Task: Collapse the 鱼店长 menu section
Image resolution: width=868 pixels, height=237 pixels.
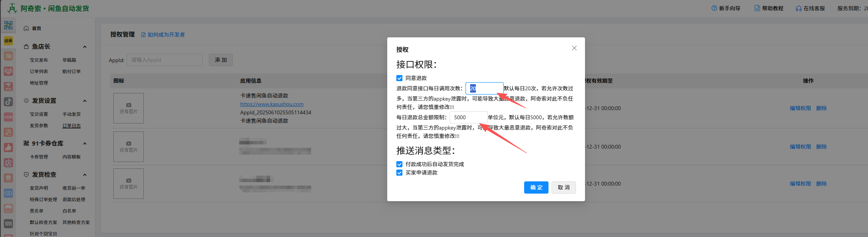Action: [85, 47]
